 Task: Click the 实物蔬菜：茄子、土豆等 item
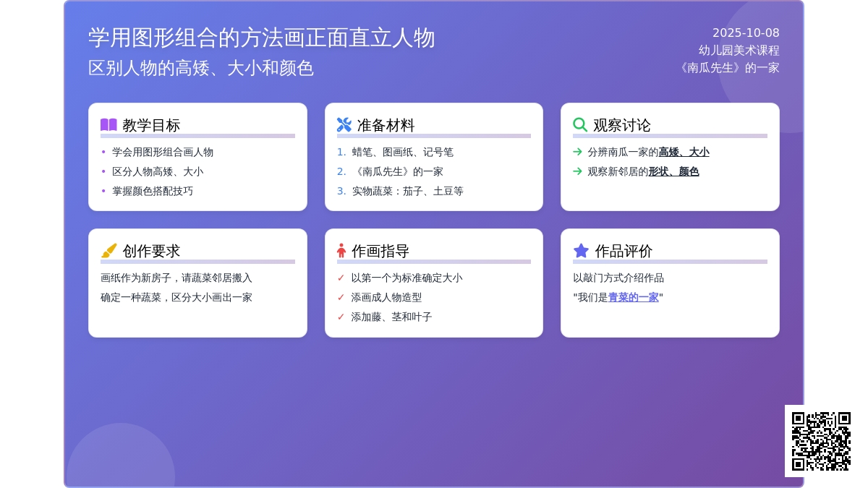pos(407,191)
